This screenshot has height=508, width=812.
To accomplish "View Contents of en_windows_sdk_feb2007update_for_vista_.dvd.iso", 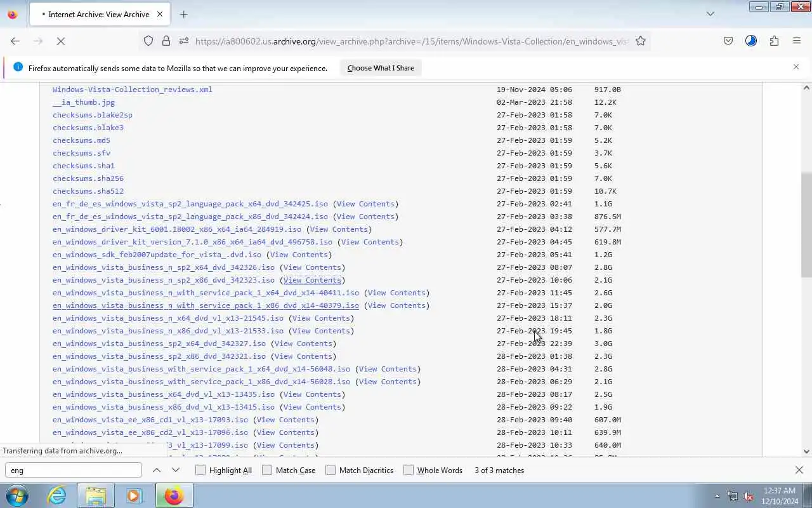I will point(299,255).
